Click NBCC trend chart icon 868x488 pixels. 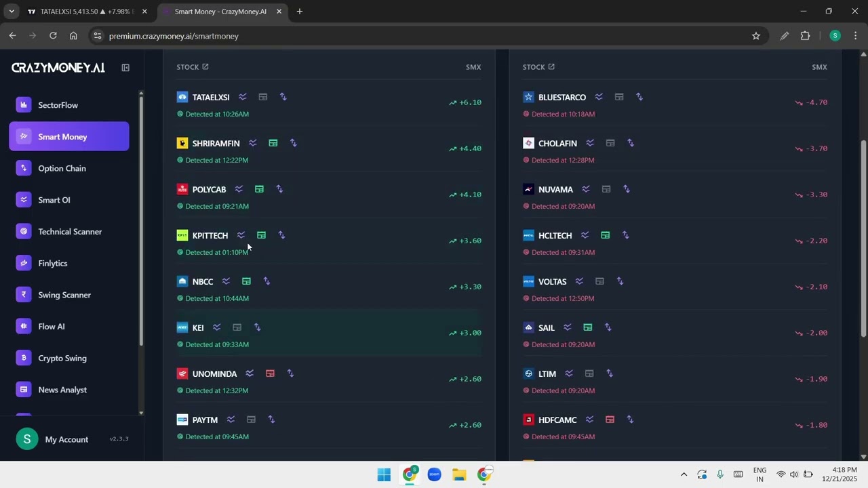click(x=226, y=281)
